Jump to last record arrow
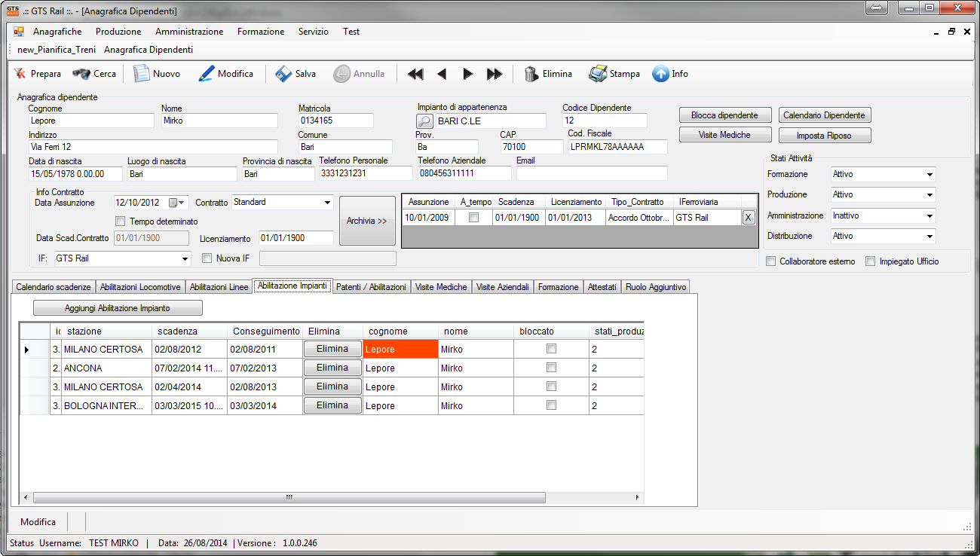 coord(495,74)
